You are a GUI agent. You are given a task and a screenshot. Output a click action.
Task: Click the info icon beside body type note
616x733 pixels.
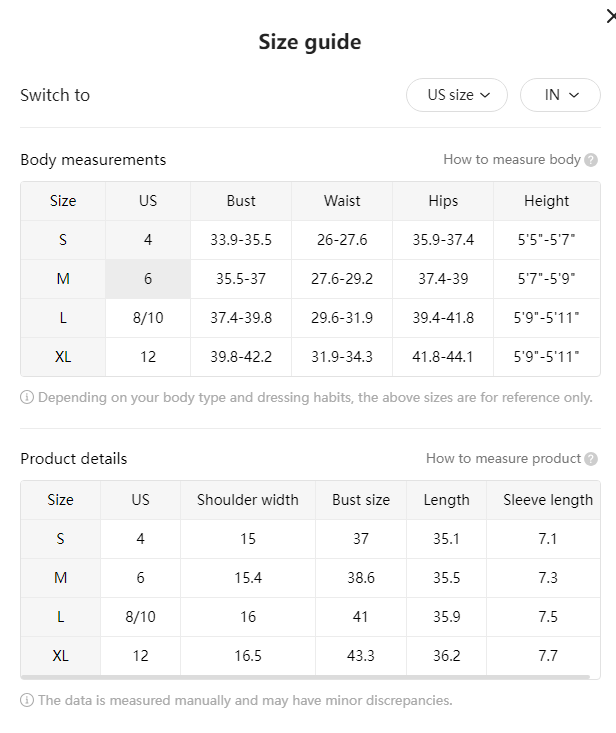pyautogui.click(x=27, y=397)
